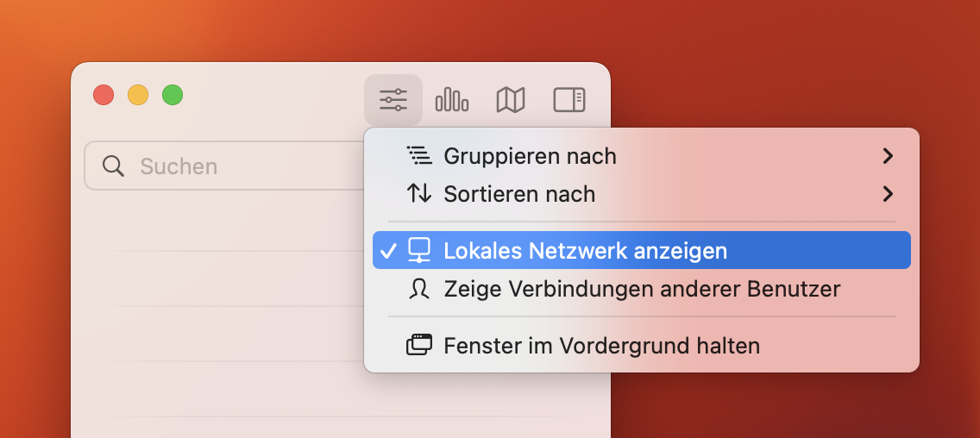
Task: Toggle the sidebar panel icon
Action: coord(569,100)
